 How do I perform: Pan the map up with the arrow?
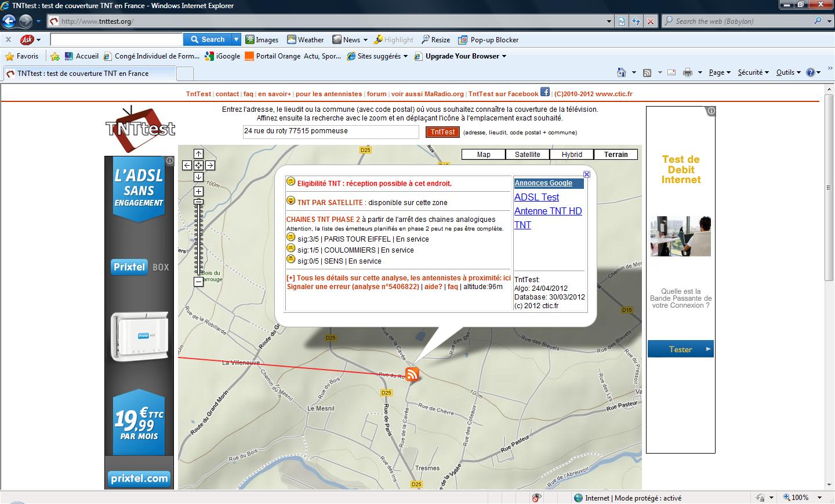coord(198,154)
